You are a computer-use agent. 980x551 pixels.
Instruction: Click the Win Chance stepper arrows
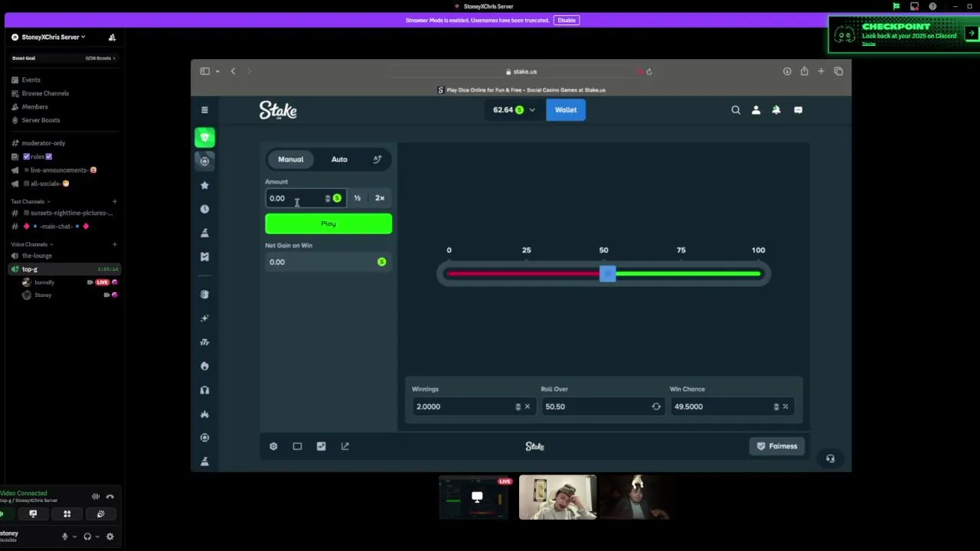776,406
